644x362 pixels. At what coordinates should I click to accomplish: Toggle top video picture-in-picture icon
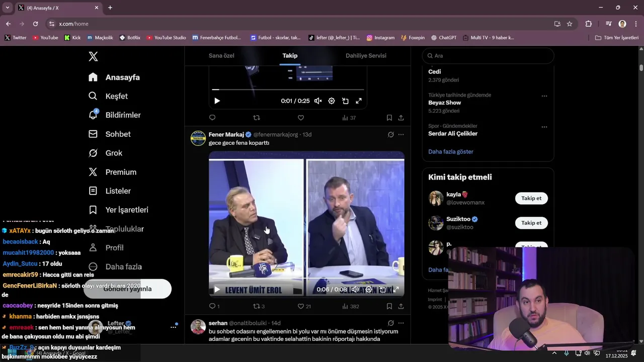click(x=345, y=101)
